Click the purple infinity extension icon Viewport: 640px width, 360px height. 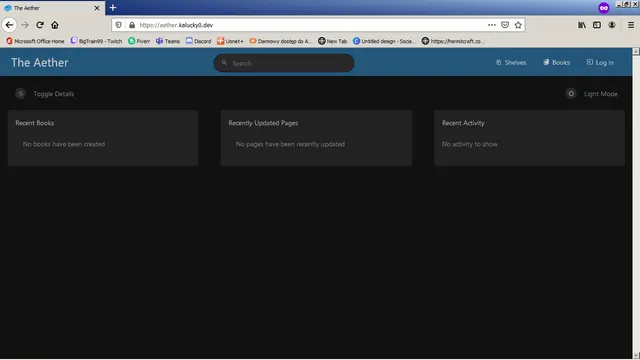(x=604, y=8)
